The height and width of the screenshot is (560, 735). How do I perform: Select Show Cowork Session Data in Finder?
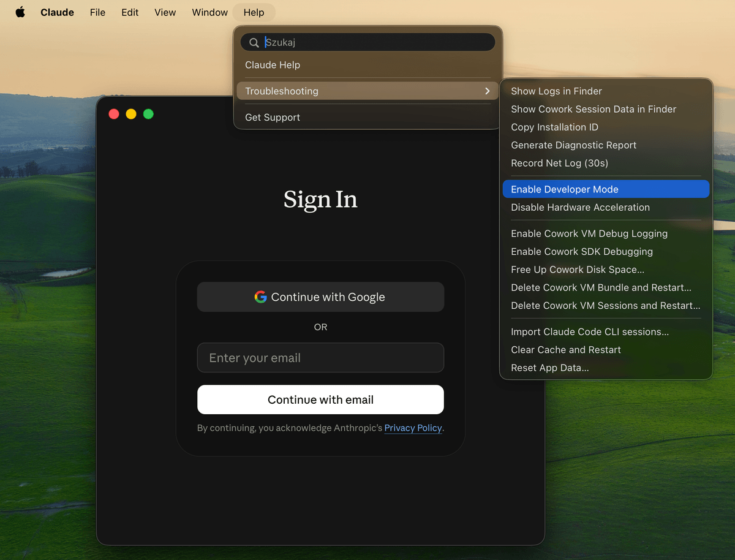pos(606,109)
